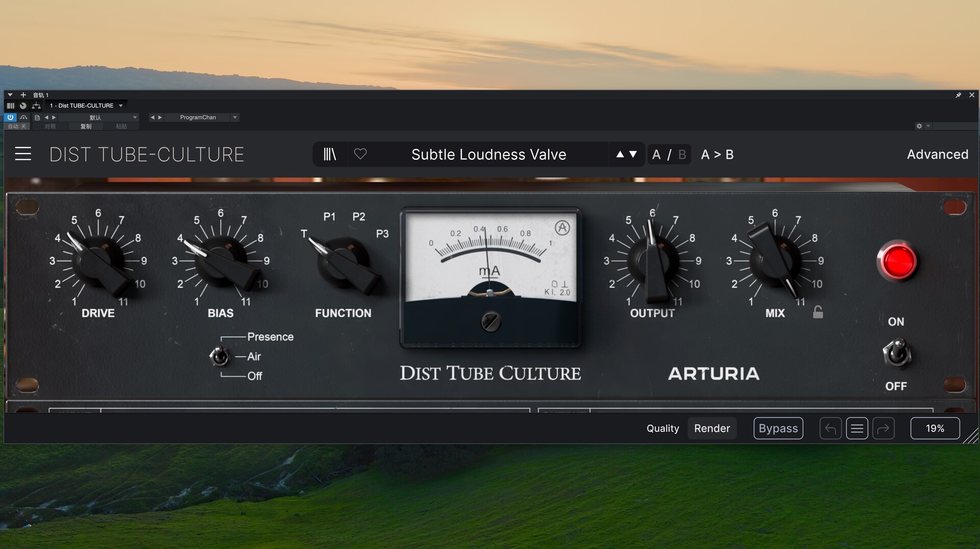Expand the arrow beside the gear
980x549 pixels.
click(928, 126)
